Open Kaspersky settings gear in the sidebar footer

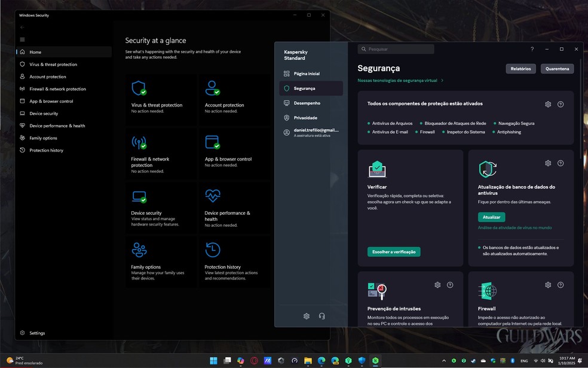[307, 316]
